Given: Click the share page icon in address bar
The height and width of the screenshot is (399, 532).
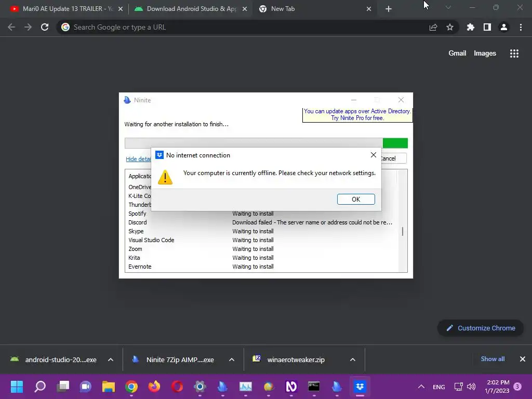Looking at the screenshot, I should click(433, 27).
